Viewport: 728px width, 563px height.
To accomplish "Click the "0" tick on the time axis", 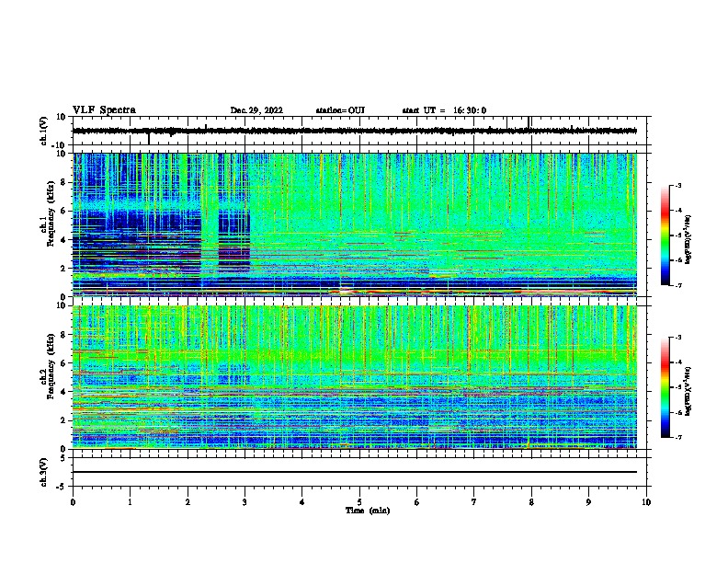I will pos(73,501).
